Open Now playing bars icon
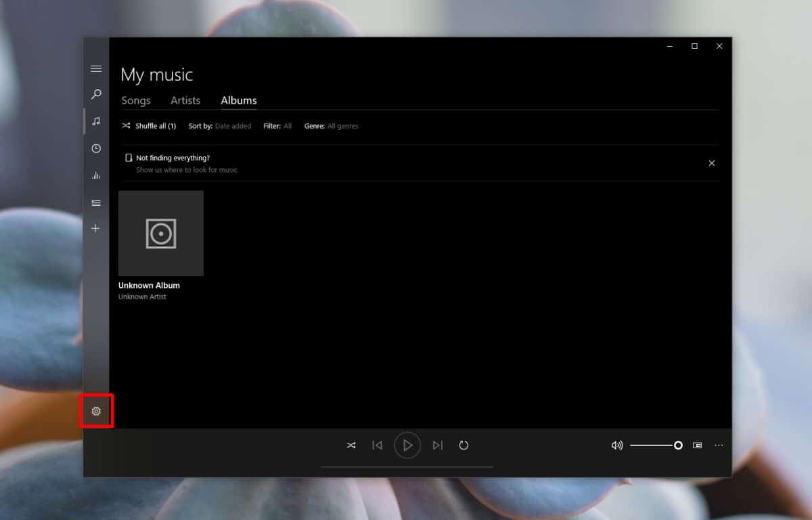Screen dimensions: 812x520 pos(96,175)
